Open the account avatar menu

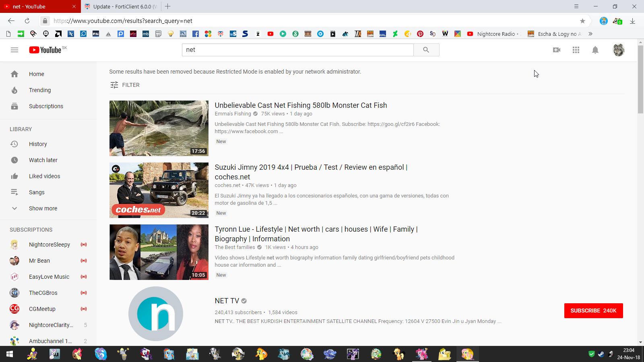pos(619,50)
